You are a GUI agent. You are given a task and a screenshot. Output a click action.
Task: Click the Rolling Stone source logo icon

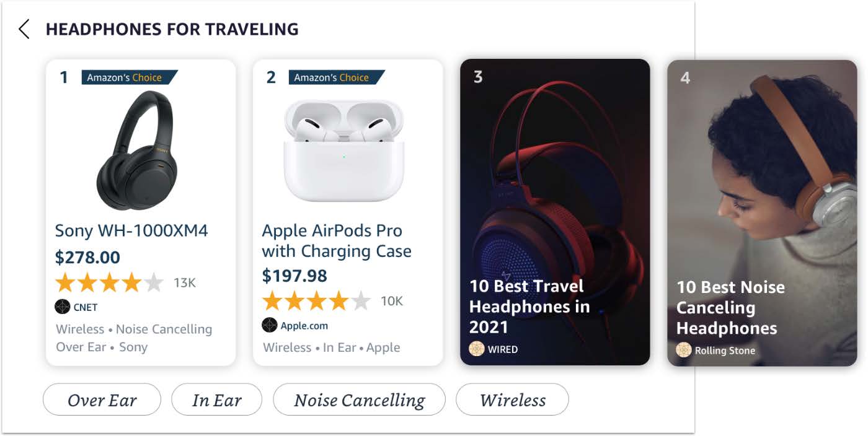click(x=683, y=350)
